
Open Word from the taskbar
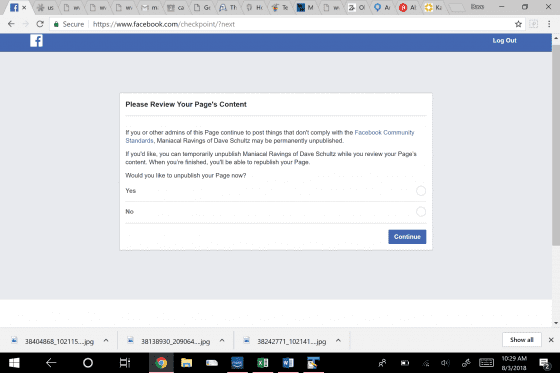coord(288,363)
